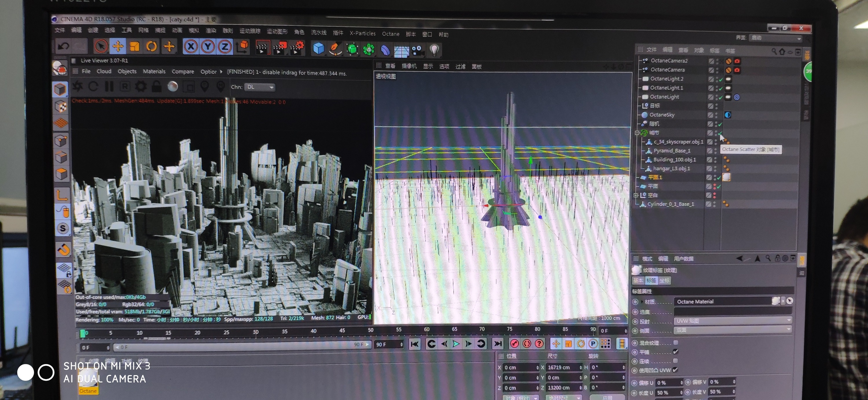Toggle the X axis lock
Screen dimensions: 868x400
pyautogui.click(x=191, y=47)
